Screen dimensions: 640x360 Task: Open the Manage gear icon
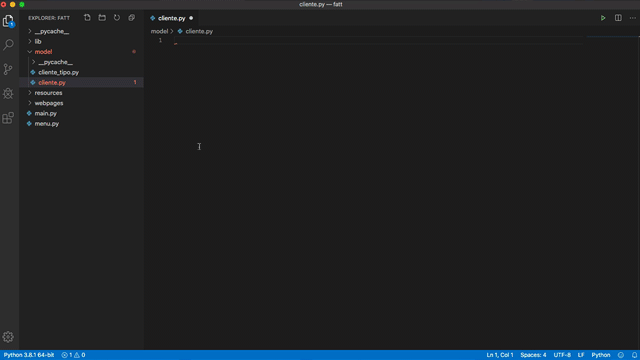pos(8,337)
